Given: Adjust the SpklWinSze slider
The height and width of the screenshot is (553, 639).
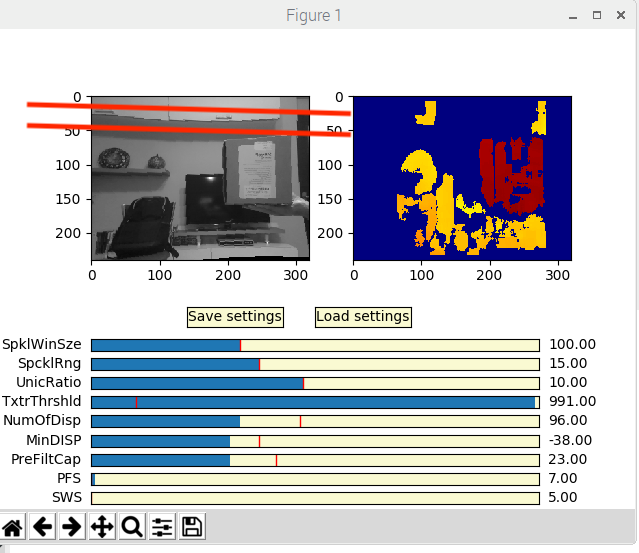Looking at the screenshot, I should coord(315,345).
